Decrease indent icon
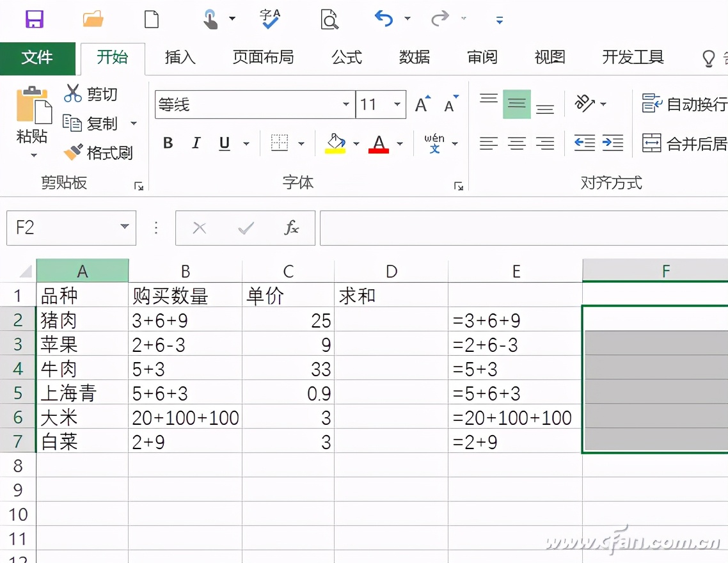The height and width of the screenshot is (563, 728). click(585, 143)
